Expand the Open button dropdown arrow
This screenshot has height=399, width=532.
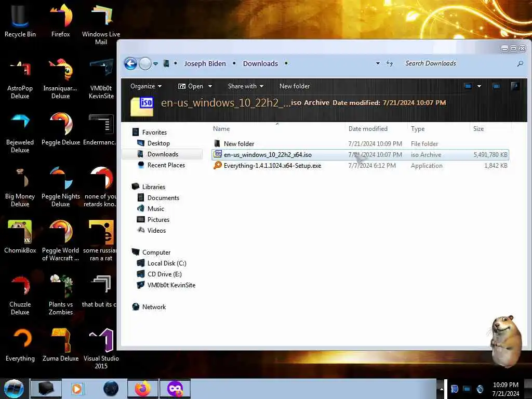tap(210, 86)
